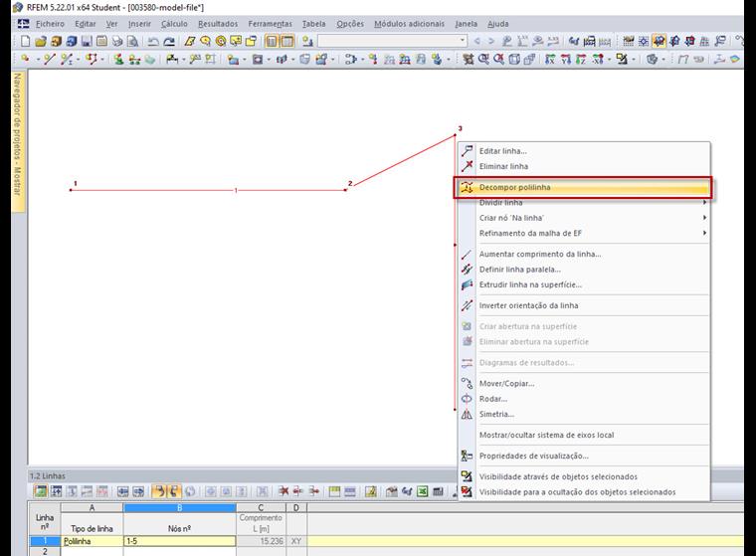Click the Excel export icon in table toolbar
756x556 pixels.
coord(423,492)
